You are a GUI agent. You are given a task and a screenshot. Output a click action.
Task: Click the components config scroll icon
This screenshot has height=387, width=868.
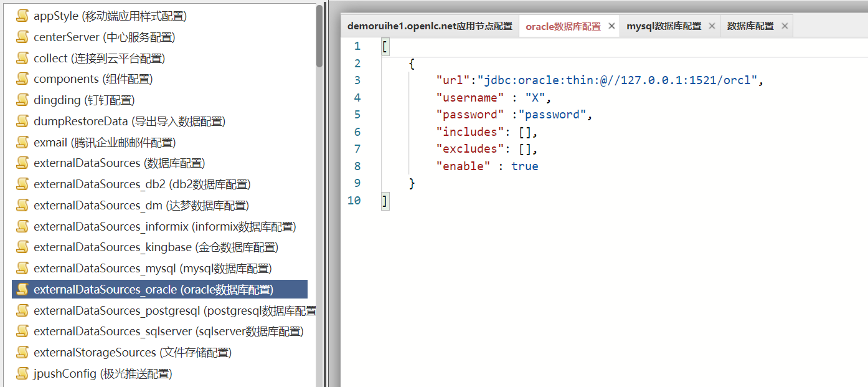click(x=22, y=79)
